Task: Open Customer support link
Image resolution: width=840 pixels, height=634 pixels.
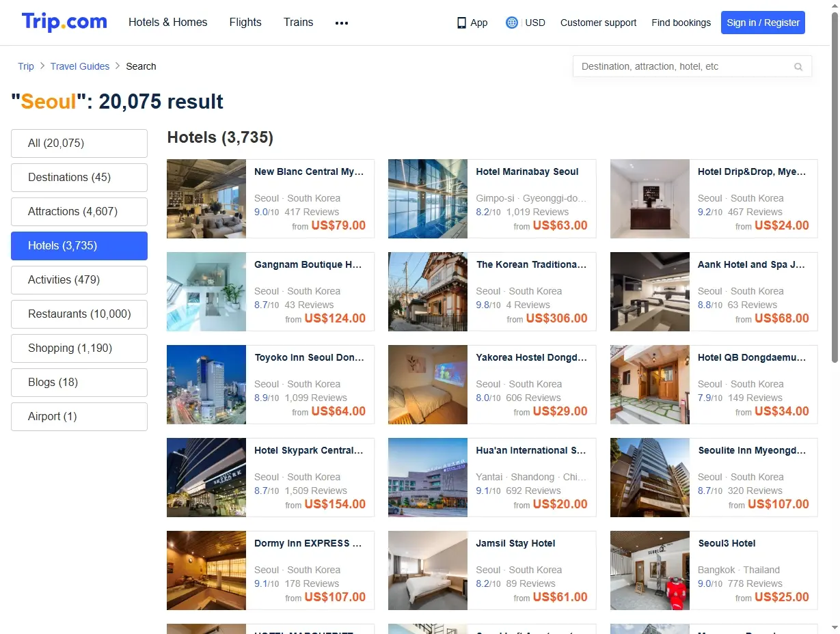Action: pyautogui.click(x=598, y=23)
